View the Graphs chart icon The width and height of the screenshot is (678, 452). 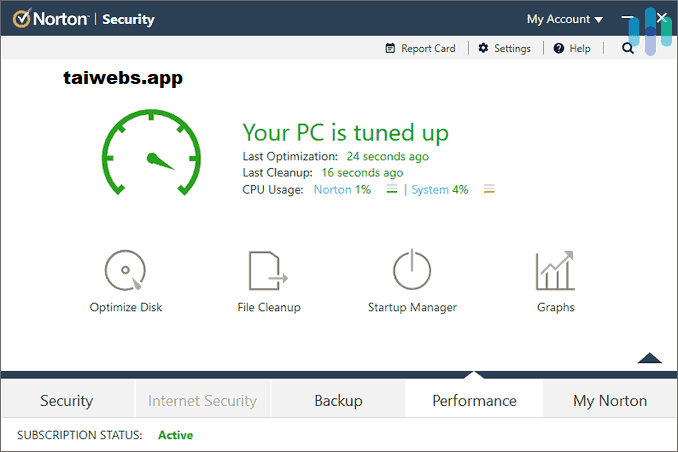point(555,270)
